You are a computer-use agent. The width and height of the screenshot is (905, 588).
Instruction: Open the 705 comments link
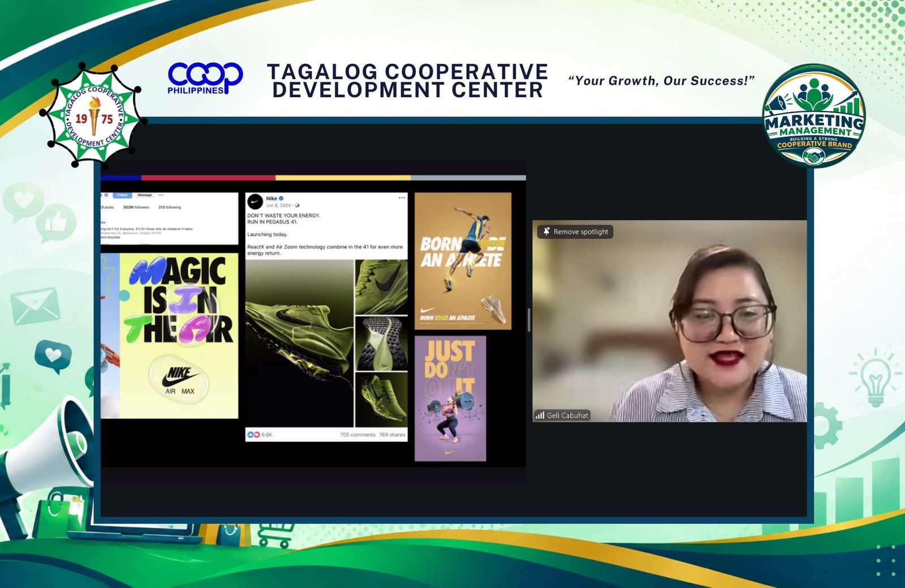357,435
